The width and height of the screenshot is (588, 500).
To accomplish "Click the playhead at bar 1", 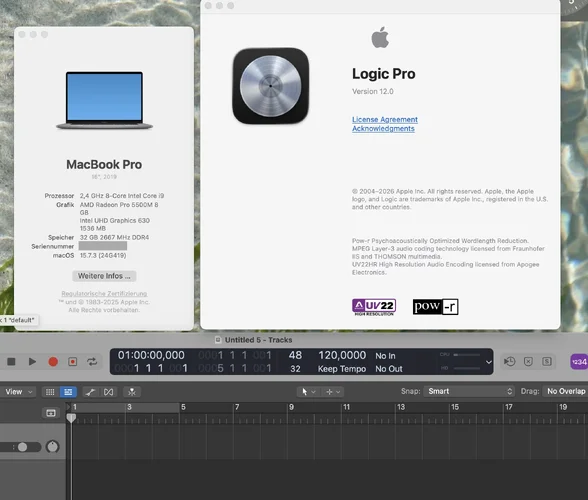I will (71, 418).
